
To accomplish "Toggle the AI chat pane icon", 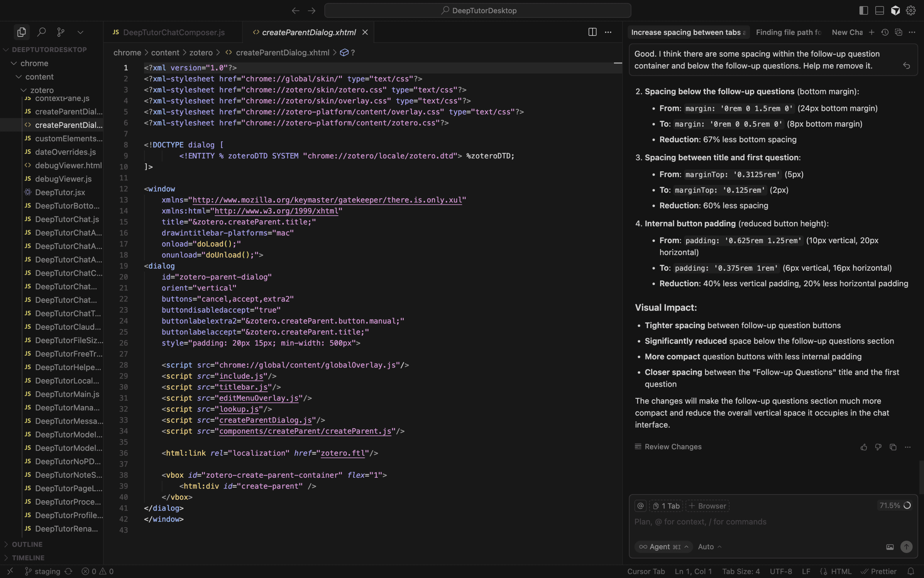I will (x=895, y=11).
